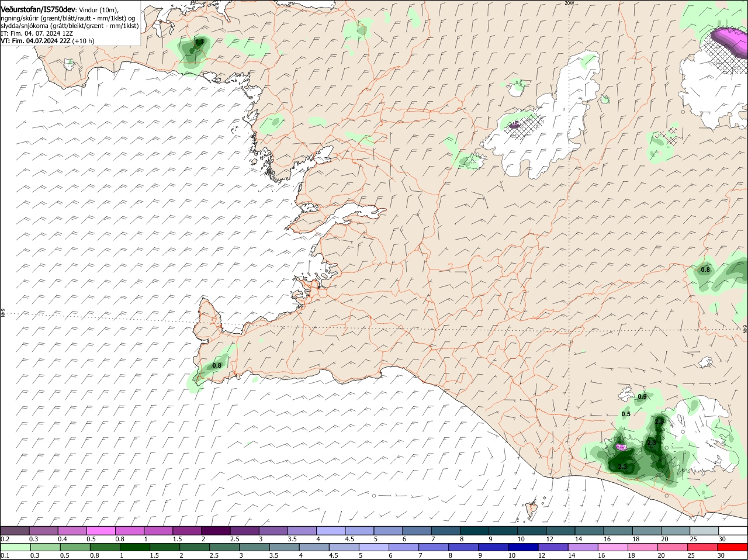Click the 0.9 precipitation value on the map
This screenshot has width=748, height=560.
click(642, 396)
